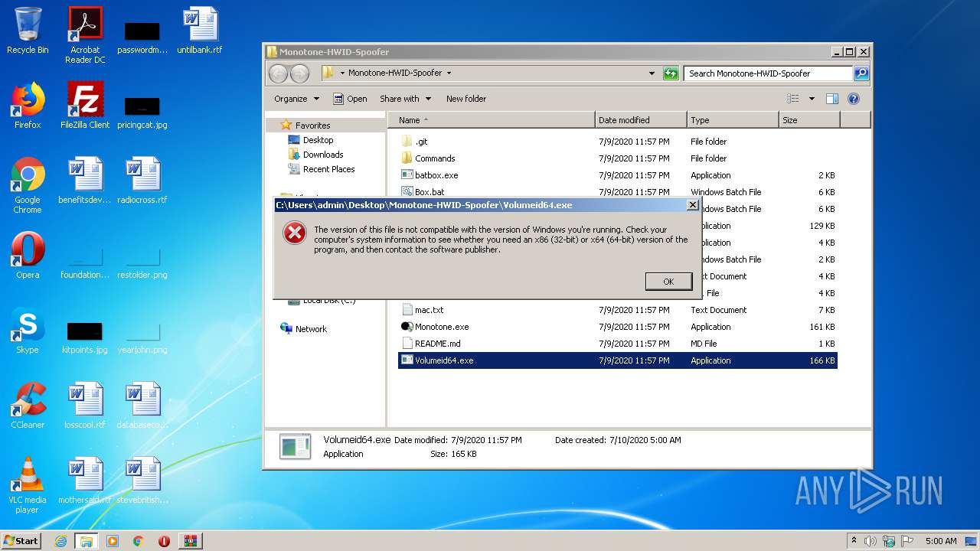Launch Skype from the desktop

tap(28, 331)
